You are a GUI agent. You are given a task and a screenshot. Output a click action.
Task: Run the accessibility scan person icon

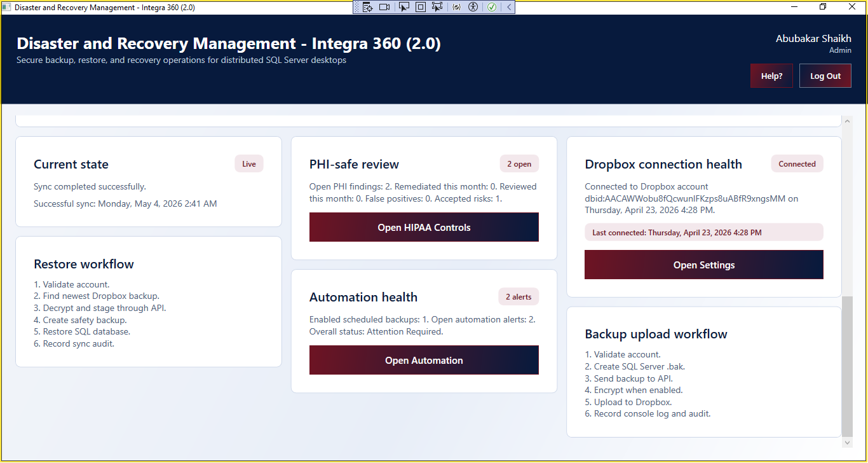(x=473, y=7)
